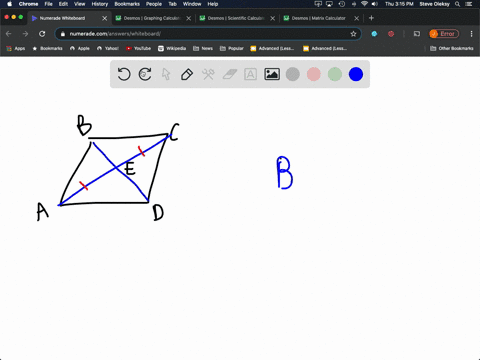
Task: Select the gray color swatch
Action: (x=293, y=74)
